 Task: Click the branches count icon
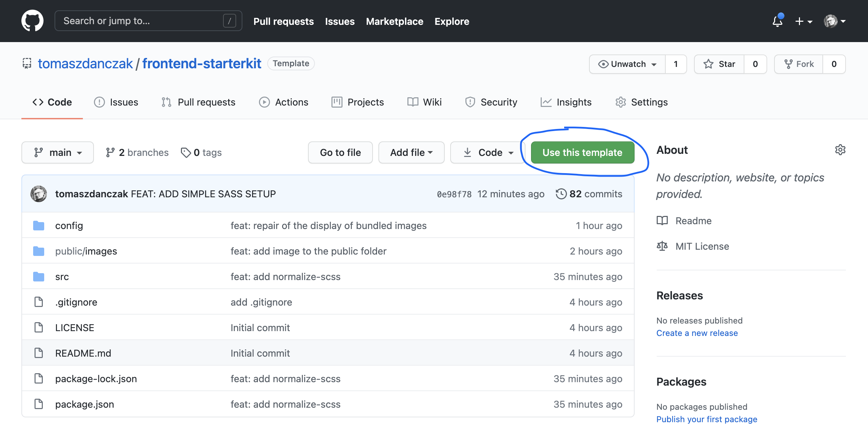tap(110, 152)
